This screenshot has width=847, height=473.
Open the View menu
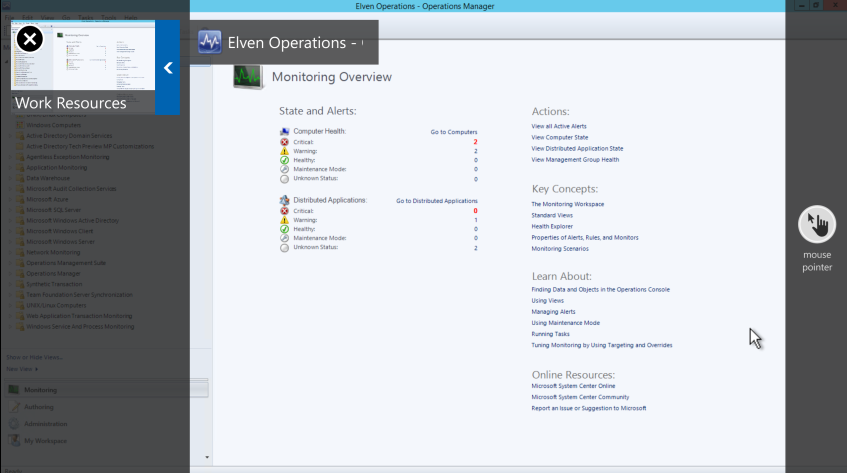(x=48, y=18)
